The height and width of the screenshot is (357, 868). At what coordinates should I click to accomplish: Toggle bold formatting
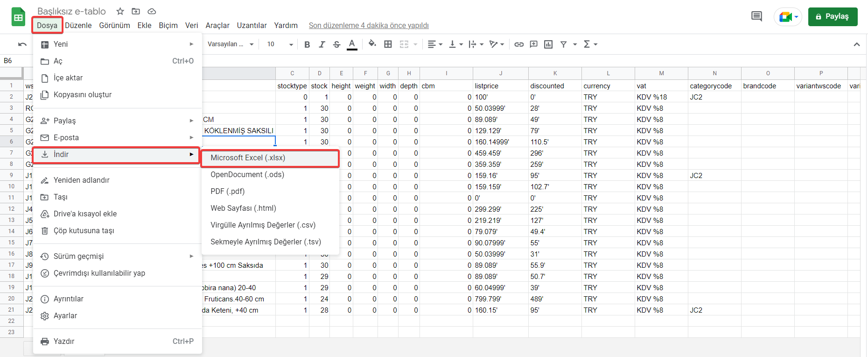[x=307, y=44]
